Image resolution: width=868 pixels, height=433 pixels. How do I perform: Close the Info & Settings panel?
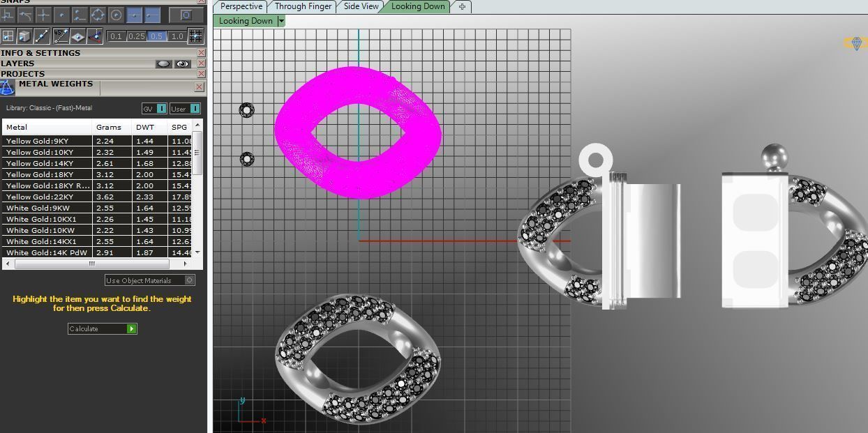(202, 53)
